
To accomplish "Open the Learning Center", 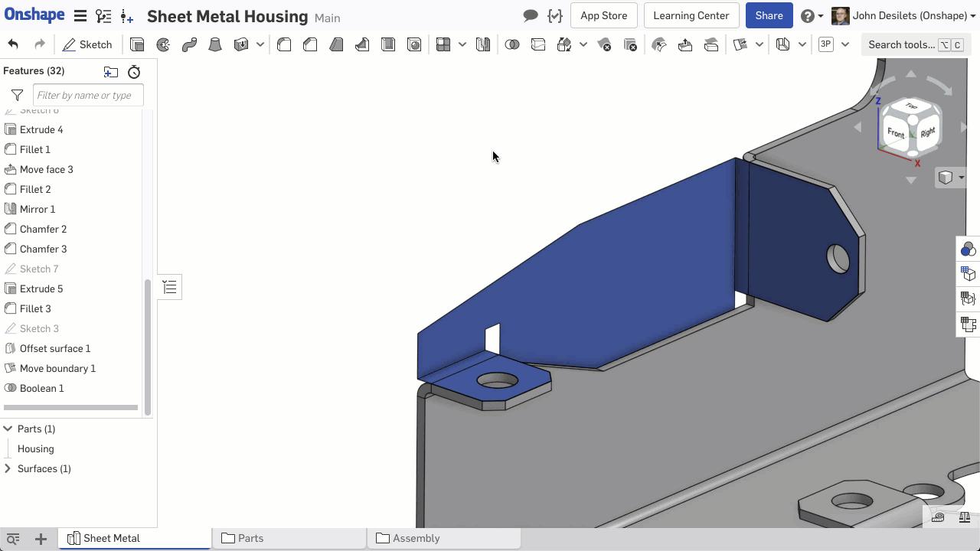I will pos(691,15).
